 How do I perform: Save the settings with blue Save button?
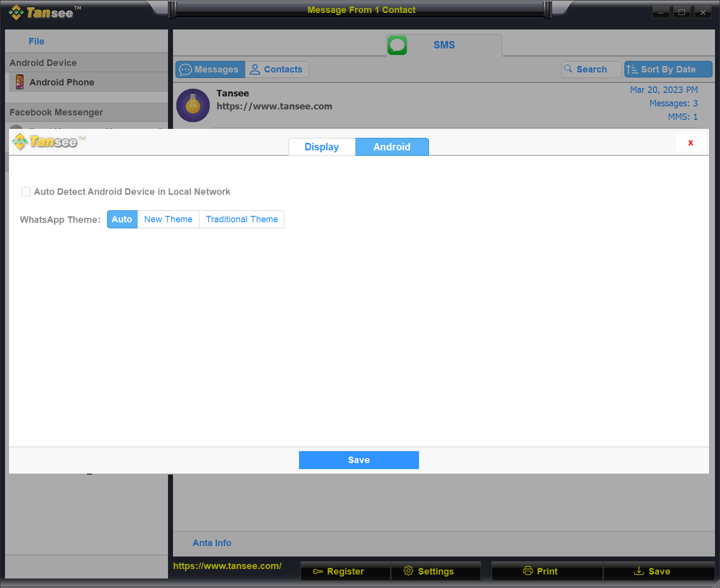coord(359,460)
